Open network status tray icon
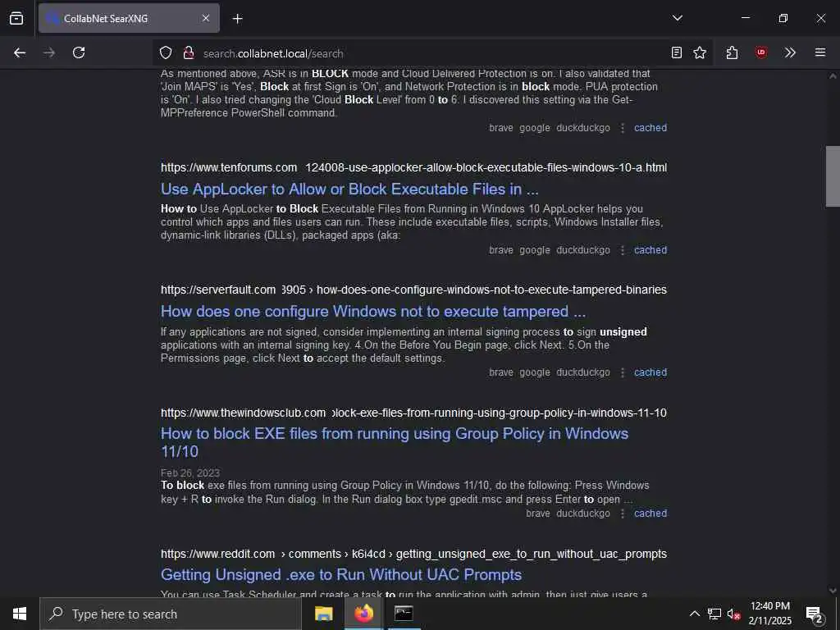This screenshot has width=840, height=630. pos(714,614)
